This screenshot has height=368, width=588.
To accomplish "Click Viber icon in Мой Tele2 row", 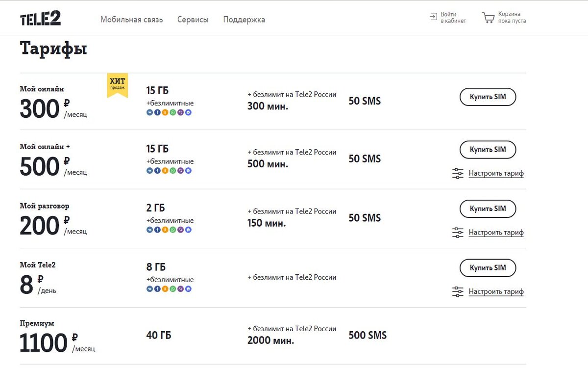I will (181, 289).
